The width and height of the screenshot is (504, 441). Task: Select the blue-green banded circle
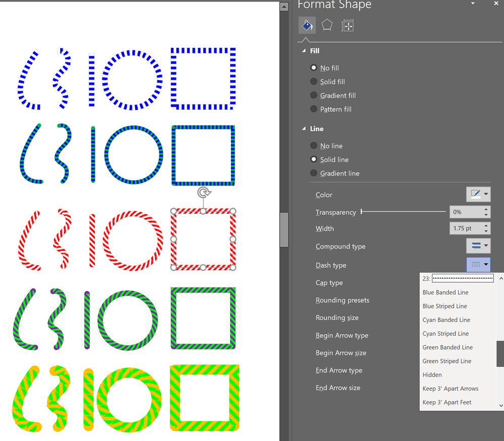coord(133,155)
